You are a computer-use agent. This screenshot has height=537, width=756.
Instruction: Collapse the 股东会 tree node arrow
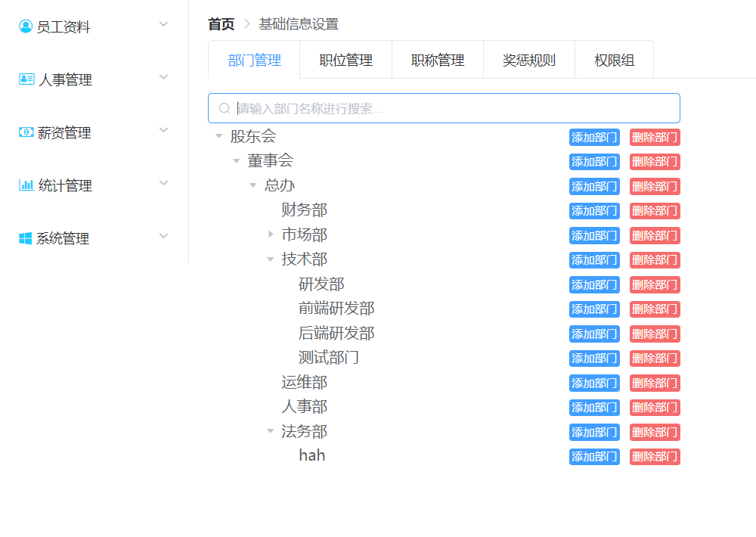coord(219,136)
